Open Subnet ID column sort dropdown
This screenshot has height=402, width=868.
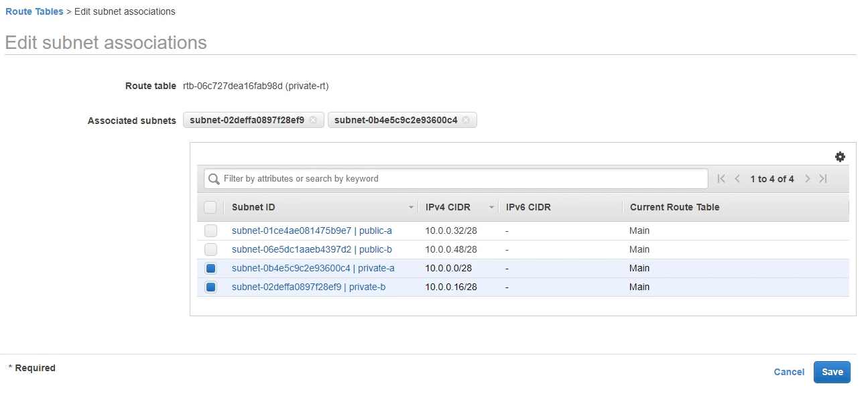coord(411,208)
